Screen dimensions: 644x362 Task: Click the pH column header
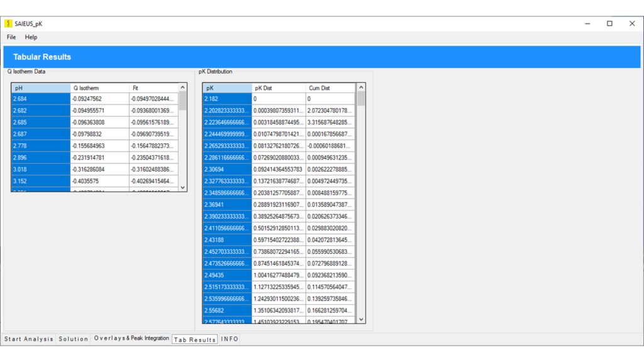click(x=41, y=88)
